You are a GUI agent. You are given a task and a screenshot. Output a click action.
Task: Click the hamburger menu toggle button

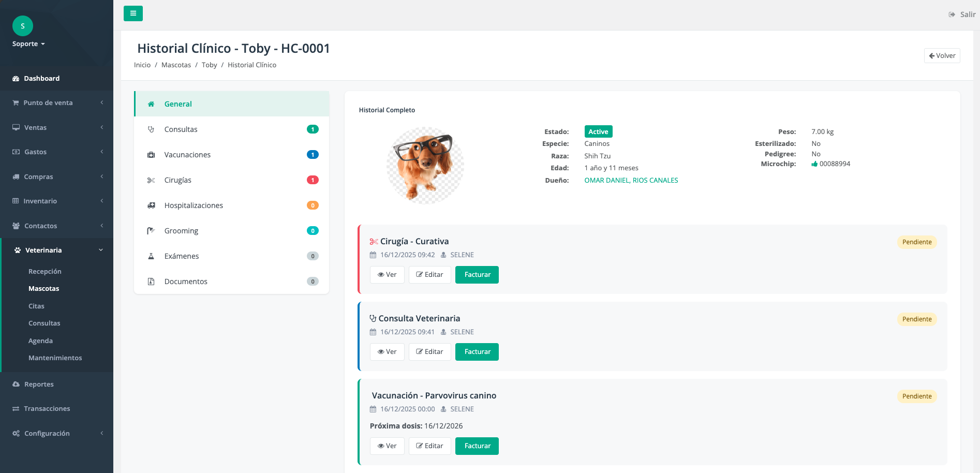pos(133,13)
